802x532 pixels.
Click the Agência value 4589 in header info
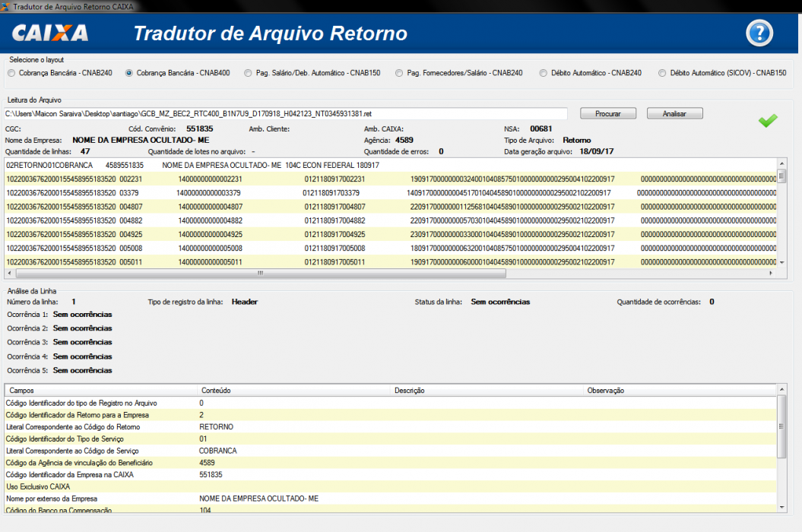[404, 140]
